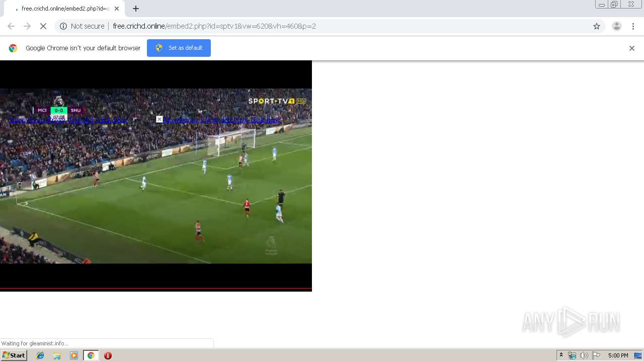Click the football video stream
The width and height of the screenshot is (644, 362).
(156, 176)
